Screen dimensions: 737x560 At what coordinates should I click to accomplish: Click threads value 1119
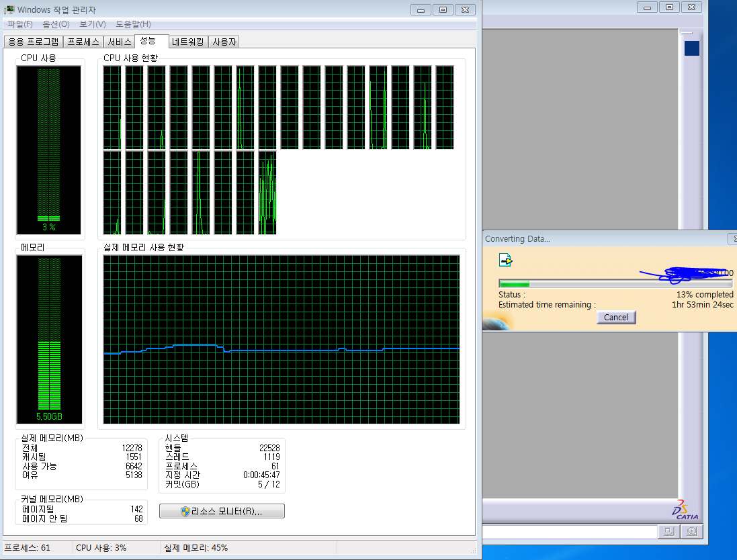[x=271, y=457]
